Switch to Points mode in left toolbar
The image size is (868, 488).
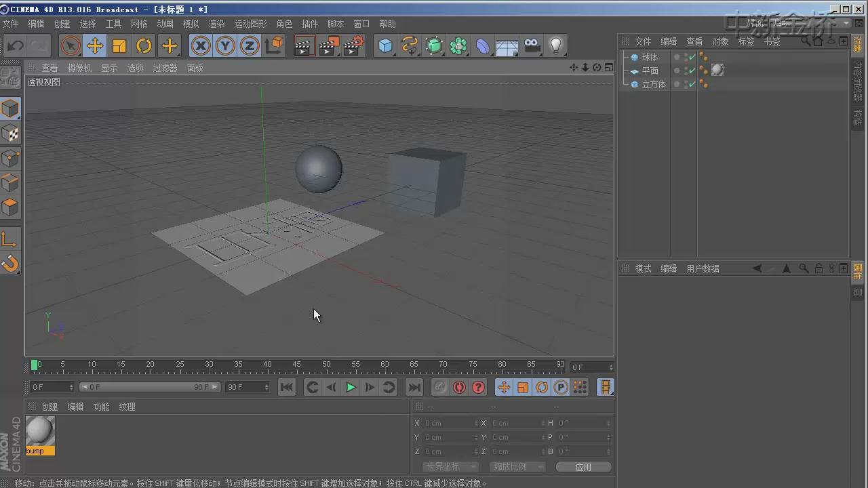click(10, 158)
